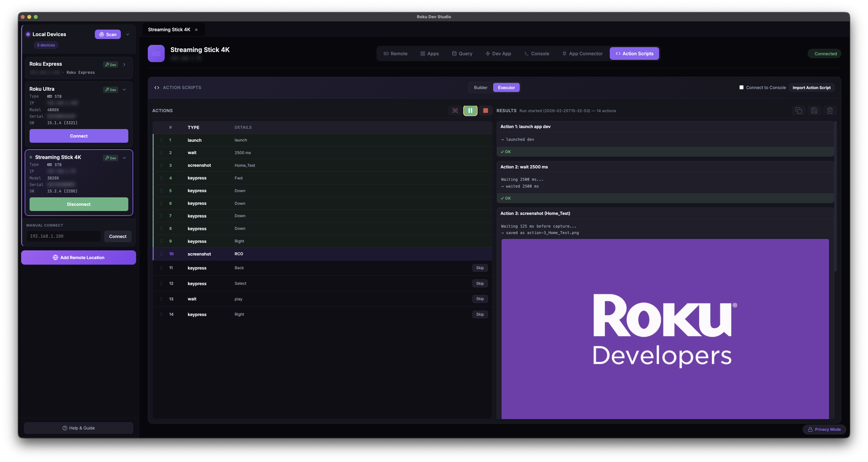
Task: Click the Action Scripts code icon in panel header
Action: click(x=157, y=88)
